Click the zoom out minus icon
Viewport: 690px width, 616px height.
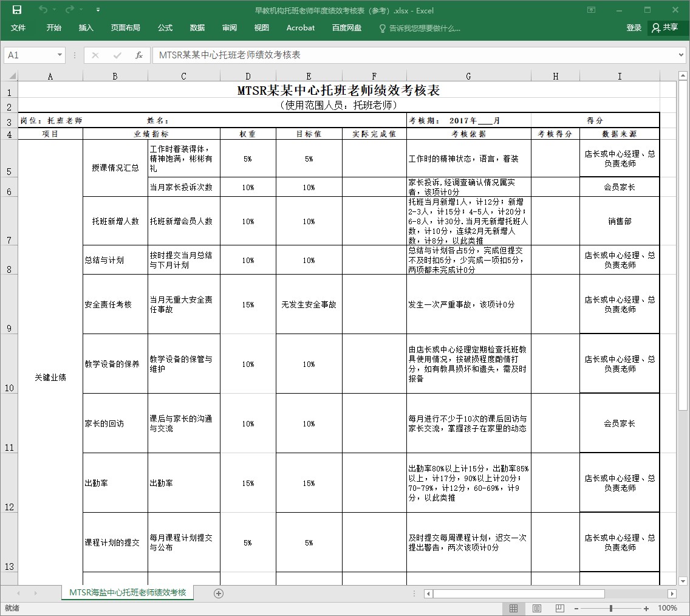point(576,608)
